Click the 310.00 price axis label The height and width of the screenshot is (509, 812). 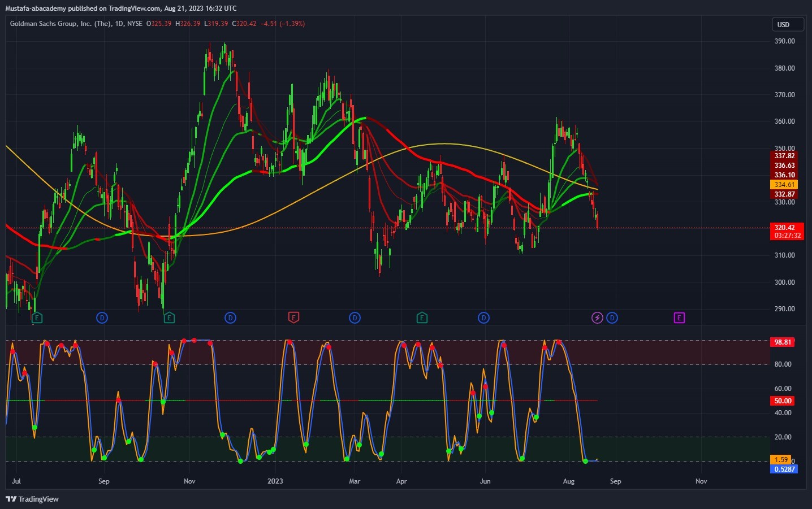pos(785,255)
